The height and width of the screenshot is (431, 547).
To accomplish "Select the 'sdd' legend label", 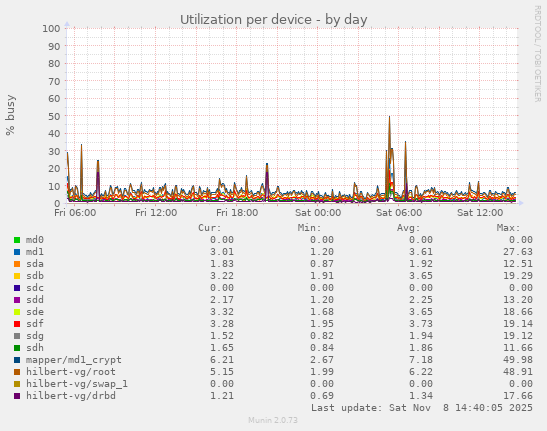I will point(35,300).
